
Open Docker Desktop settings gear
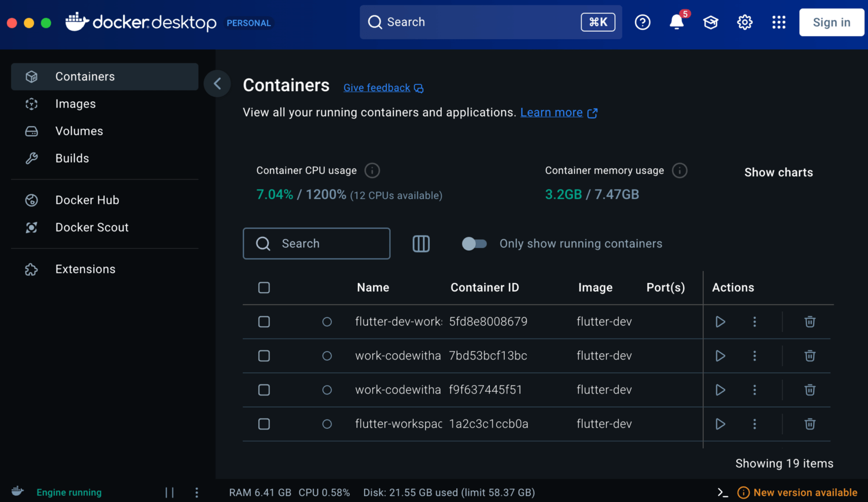[x=745, y=22]
